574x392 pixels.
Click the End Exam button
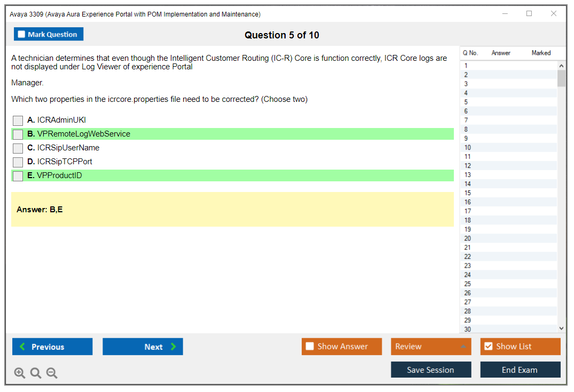click(x=520, y=370)
